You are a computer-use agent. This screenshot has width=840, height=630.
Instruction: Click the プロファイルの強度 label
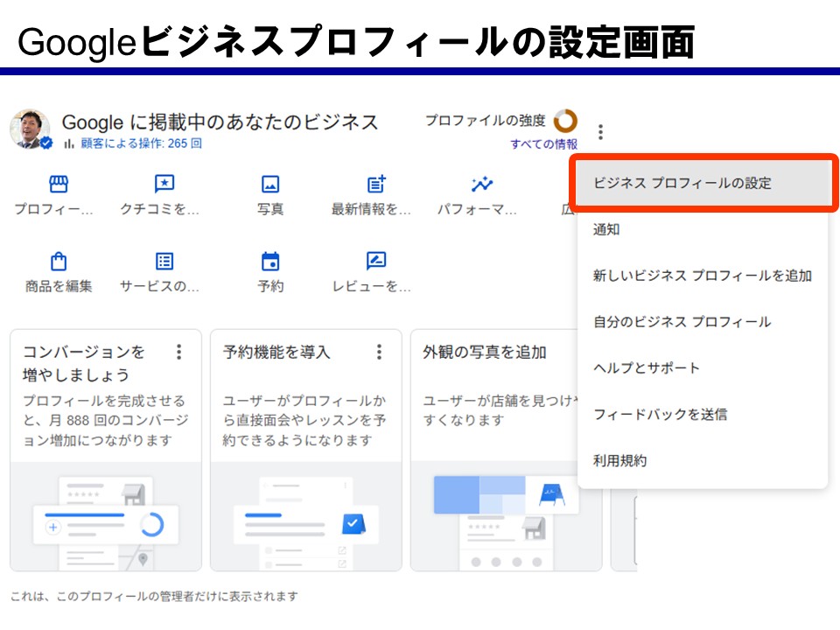pyautogui.click(x=486, y=121)
